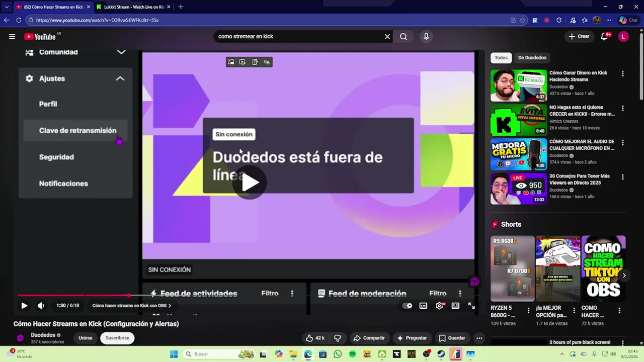
Task: Open options for RYZEN 5 8600G short
Action: 528,311
